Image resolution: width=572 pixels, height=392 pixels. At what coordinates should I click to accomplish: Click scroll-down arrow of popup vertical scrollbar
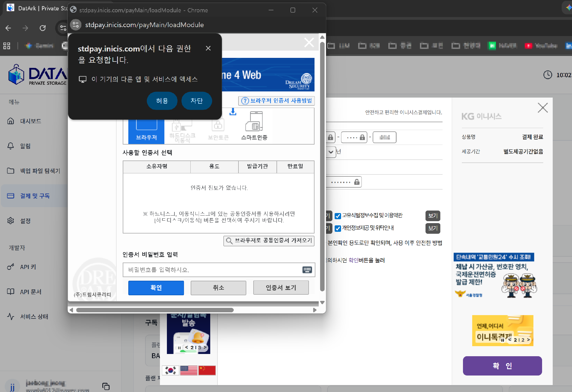click(x=322, y=303)
